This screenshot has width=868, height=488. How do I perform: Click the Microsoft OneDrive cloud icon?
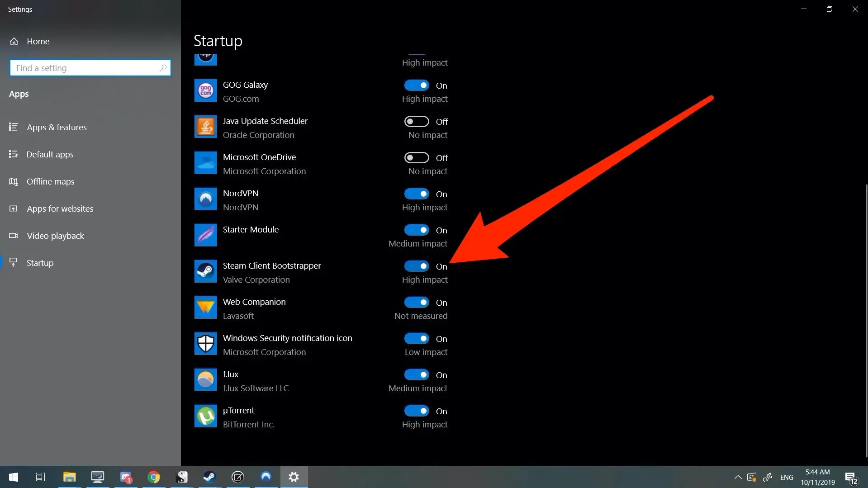206,163
